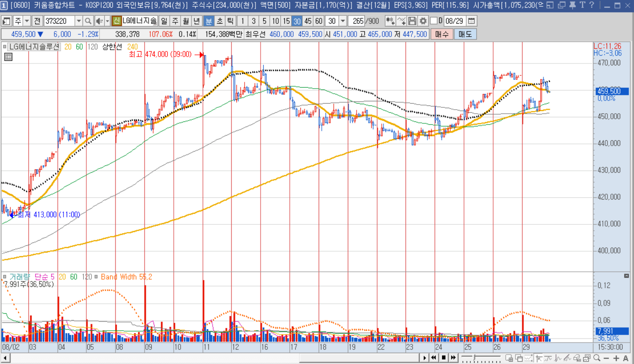Click the font T icon in title bar
The height and width of the screenshot is (364, 634).
(x=582, y=5)
